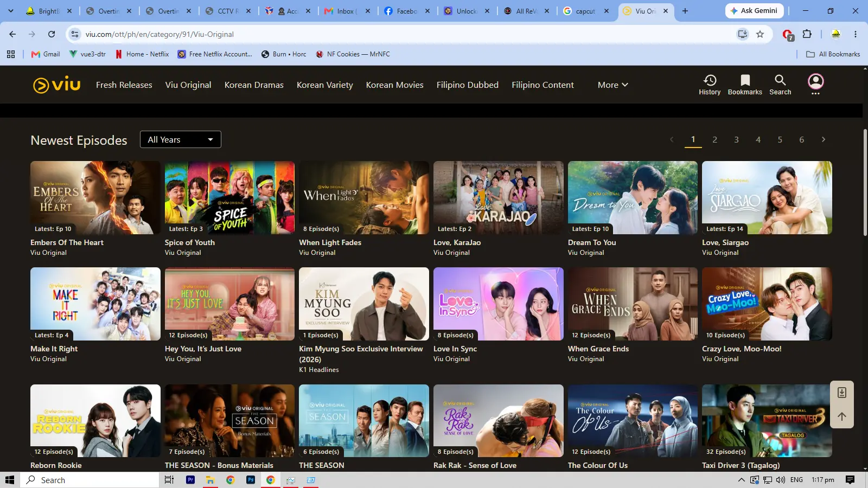Open Filipino Content category
868x488 pixels.
pyautogui.click(x=542, y=85)
